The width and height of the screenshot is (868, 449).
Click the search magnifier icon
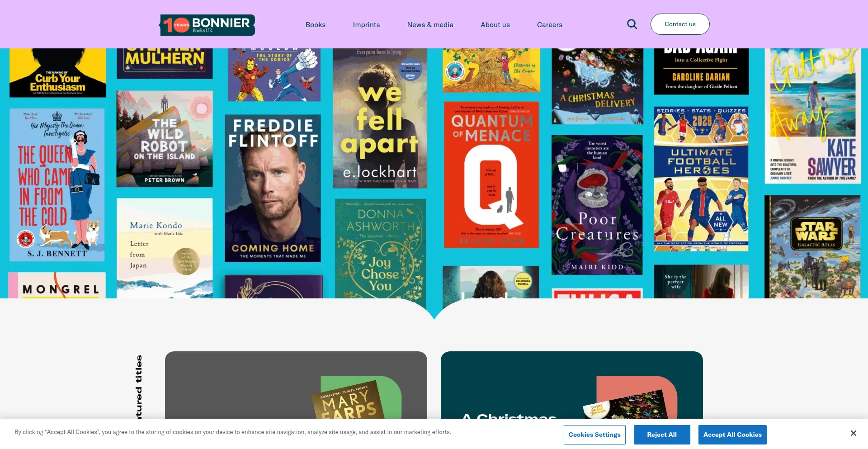click(632, 24)
